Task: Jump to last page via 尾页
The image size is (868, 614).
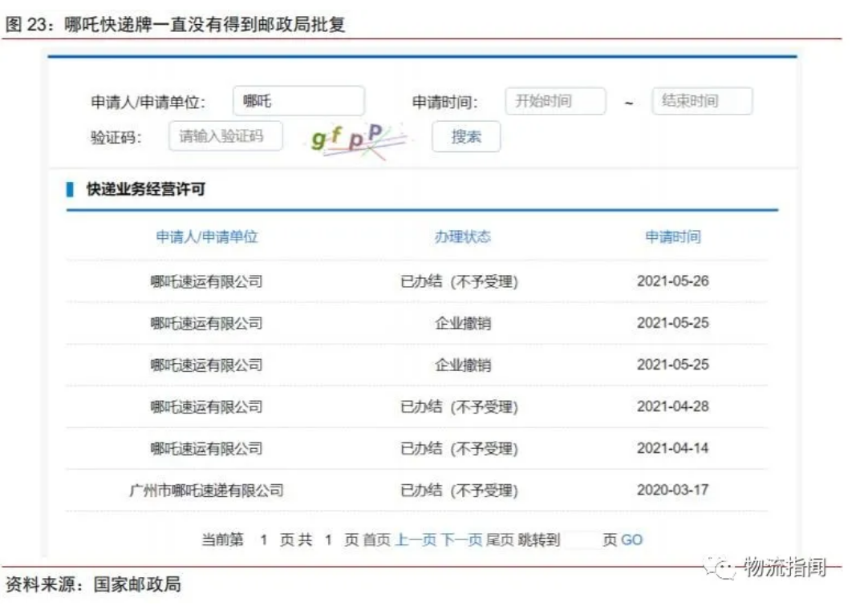Action: pyautogui.click(x=500, y=539)
